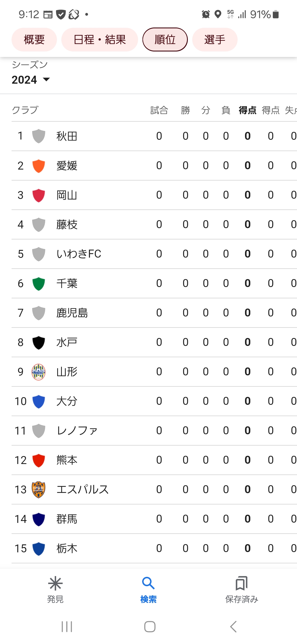Tap the 検索 magnifier icon
This screenshot has width=297, height=644.
(148, 583)
